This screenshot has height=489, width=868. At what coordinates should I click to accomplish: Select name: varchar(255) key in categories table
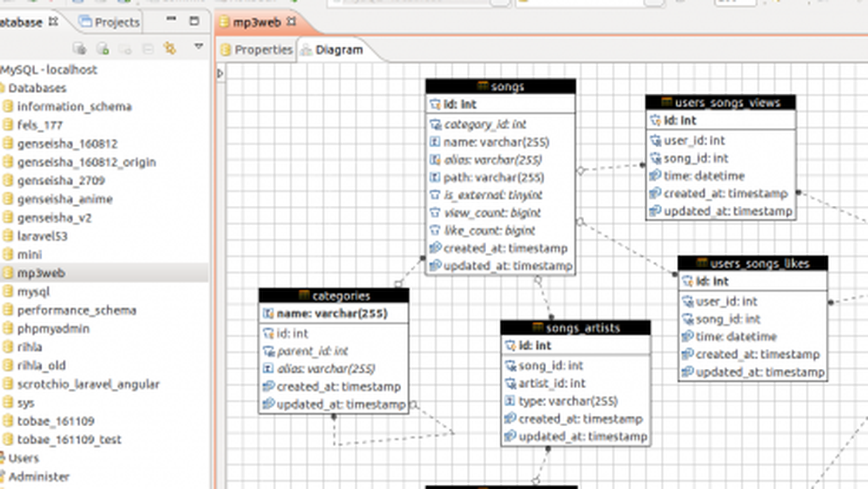(x=332, y=313)
